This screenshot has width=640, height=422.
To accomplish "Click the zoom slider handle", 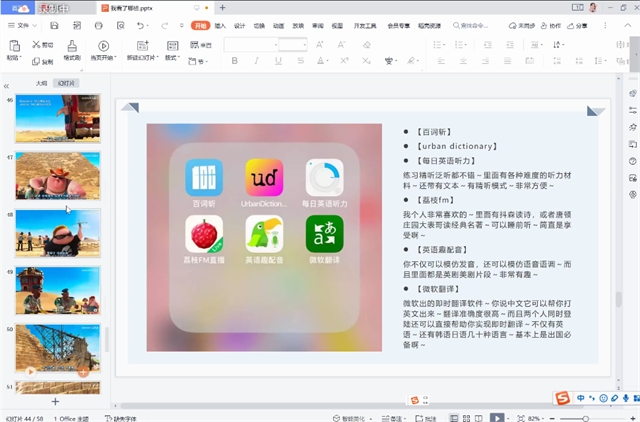I will click(x=585, y=419).
